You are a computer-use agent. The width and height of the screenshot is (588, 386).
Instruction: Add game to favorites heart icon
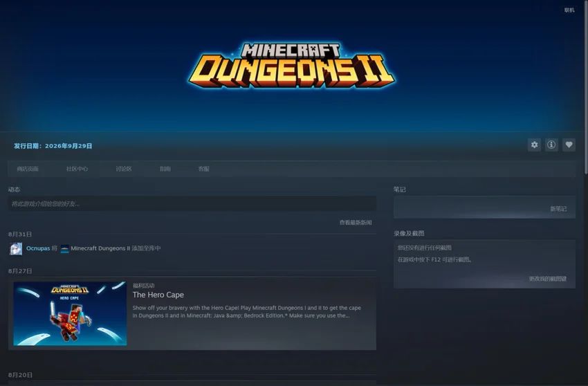tap(569, 145)
